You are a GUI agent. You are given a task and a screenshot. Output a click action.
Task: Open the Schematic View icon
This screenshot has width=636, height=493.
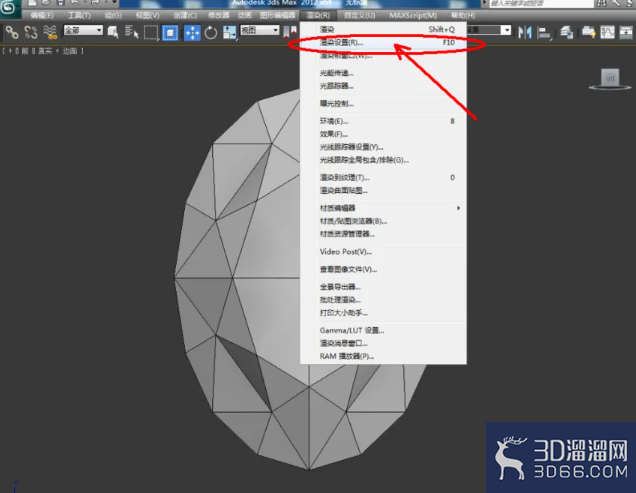[x=626, y=32]
